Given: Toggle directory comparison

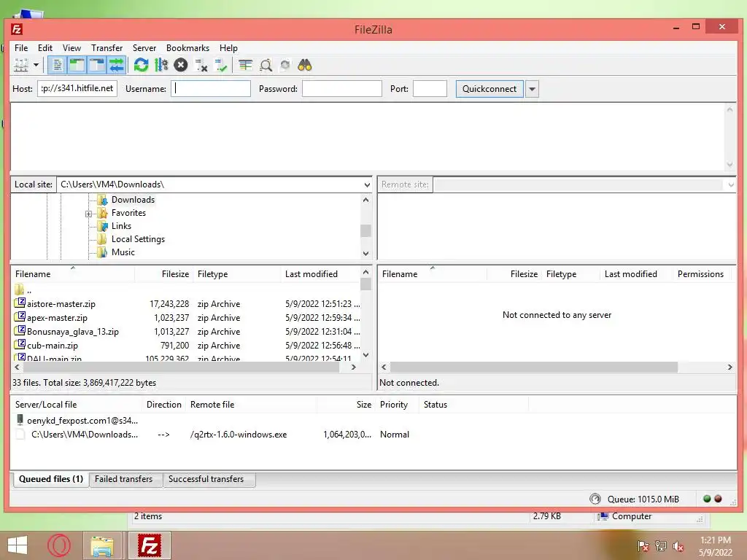Looking at the screenshot, I should (266, 65).
